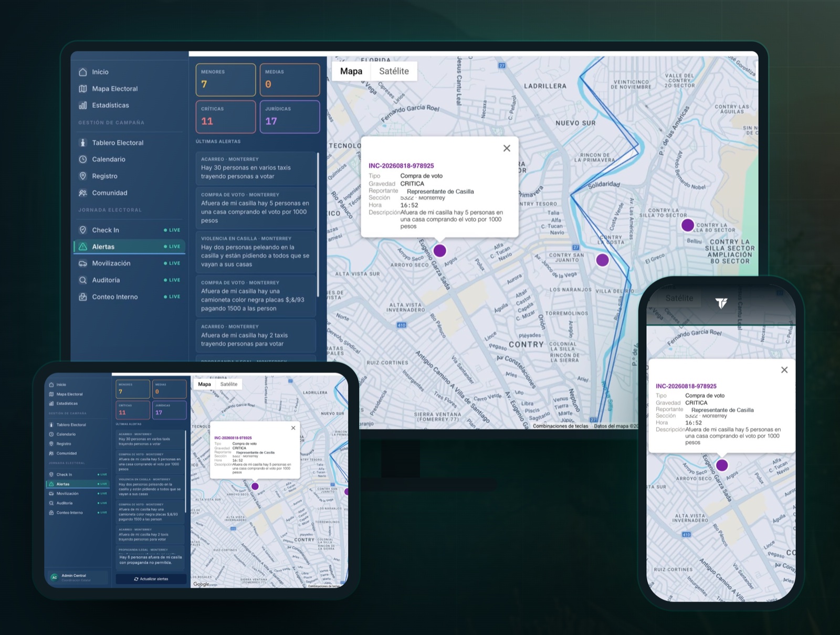Open Movilización vehicle icon on desktop monitor
This screenshot has width=840, height=635.
pyautogui.click(x=83, y=263)
